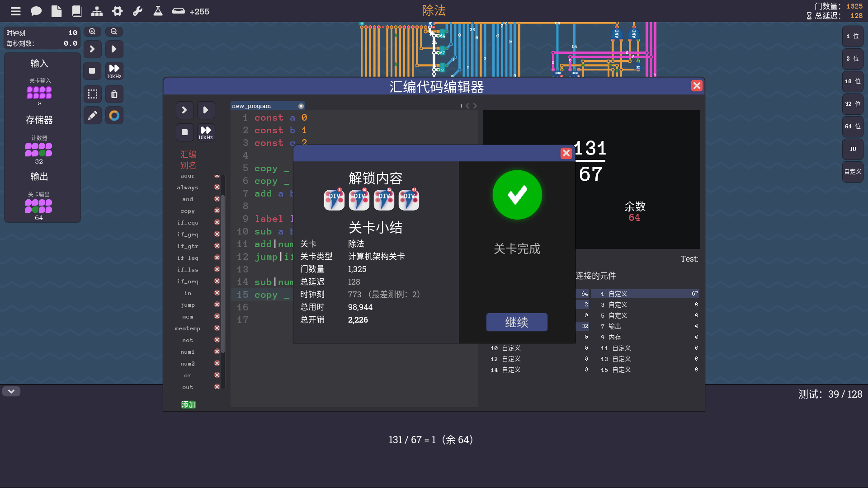868x488 pixels.
Task: Click the speech bubble chat icon
Action: pyautogui.click(x=36, y=11)
